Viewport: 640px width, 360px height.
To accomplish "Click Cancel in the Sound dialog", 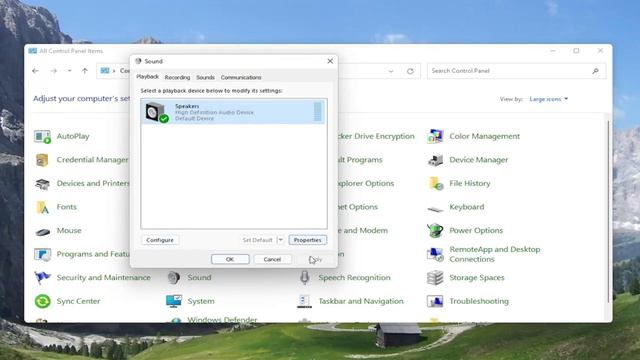I will coord(272,259).
